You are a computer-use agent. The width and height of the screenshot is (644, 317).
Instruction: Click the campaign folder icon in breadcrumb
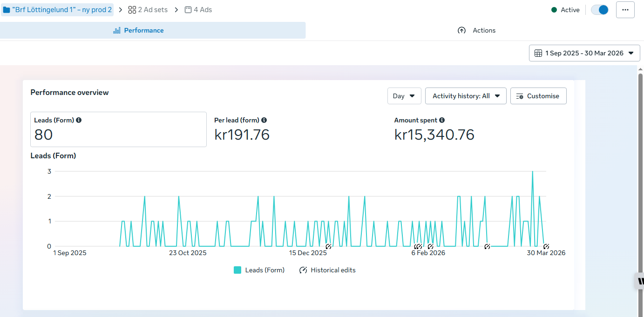point(7,10)
